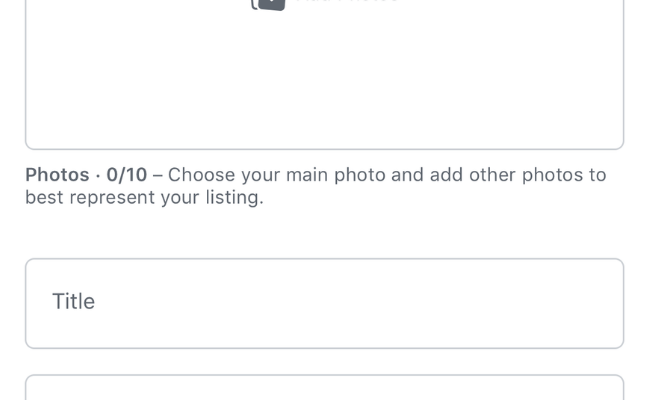Click the "best represent your listing" text

pyautogui.click(x=144, y=198)
